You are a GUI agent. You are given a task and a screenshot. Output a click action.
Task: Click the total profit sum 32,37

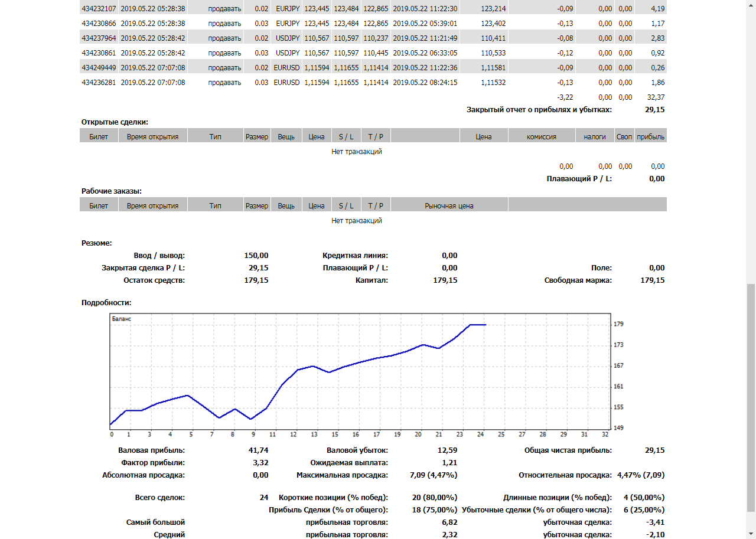656,97
